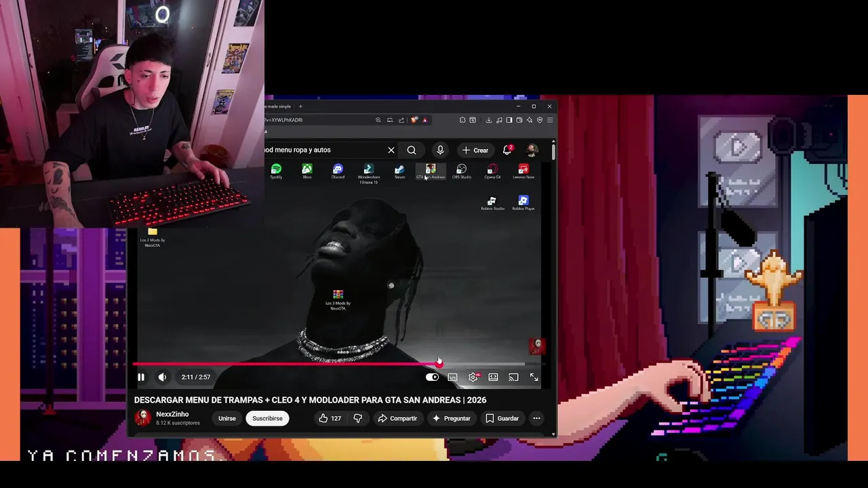Open the Brave Rewards triangle icon

pos(425,120)
